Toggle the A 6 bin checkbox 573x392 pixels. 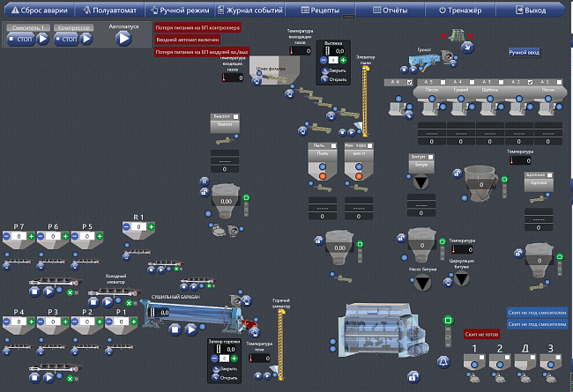click(x=408, y=82)
